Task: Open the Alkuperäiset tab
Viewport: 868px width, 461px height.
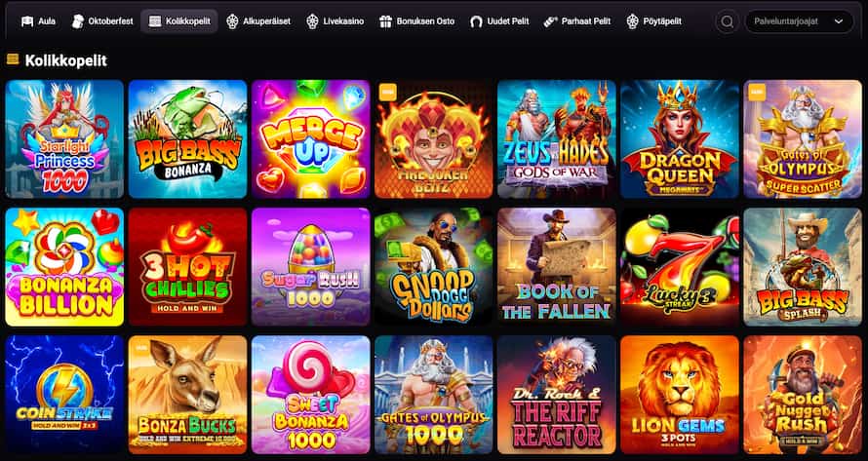Action: click(x=258, y=21)
